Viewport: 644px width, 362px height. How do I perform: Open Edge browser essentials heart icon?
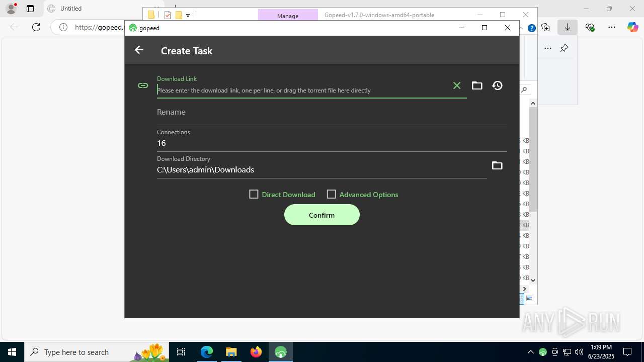(590, 27)
